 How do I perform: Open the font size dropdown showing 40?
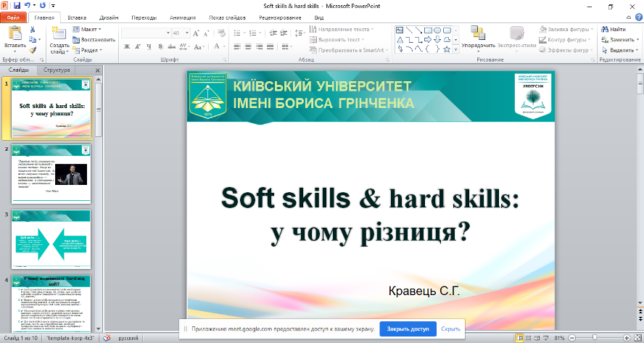click(187, 33)
